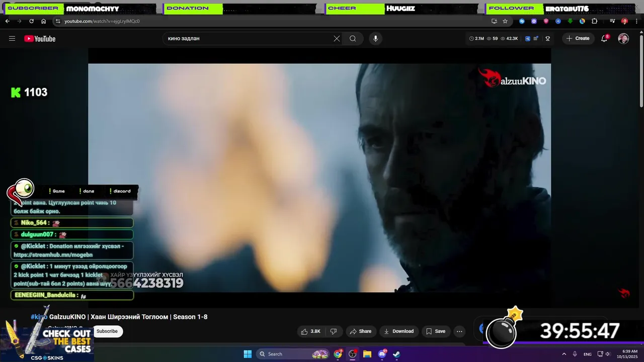Open Steam from the taskbar

coord(396,354)
